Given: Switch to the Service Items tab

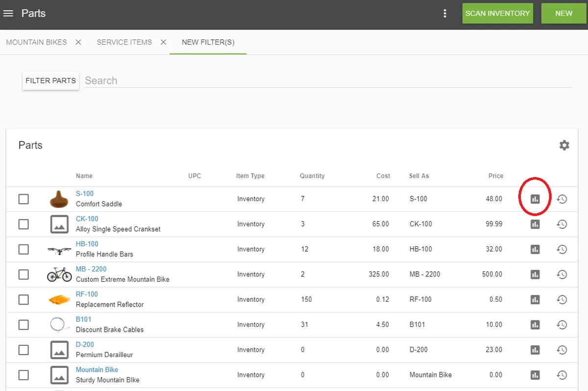Looking at the screenshot, I should click(x=124, y=42).
